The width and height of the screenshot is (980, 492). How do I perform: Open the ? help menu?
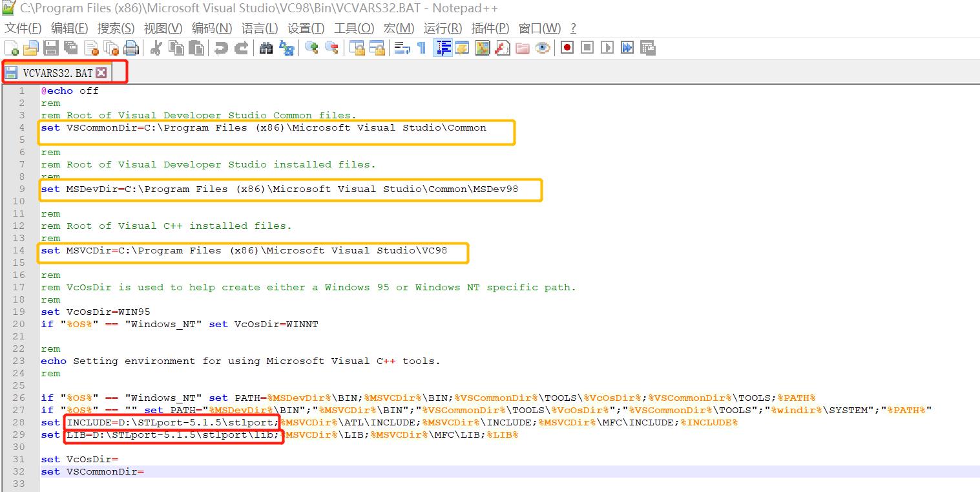(573, 28)
